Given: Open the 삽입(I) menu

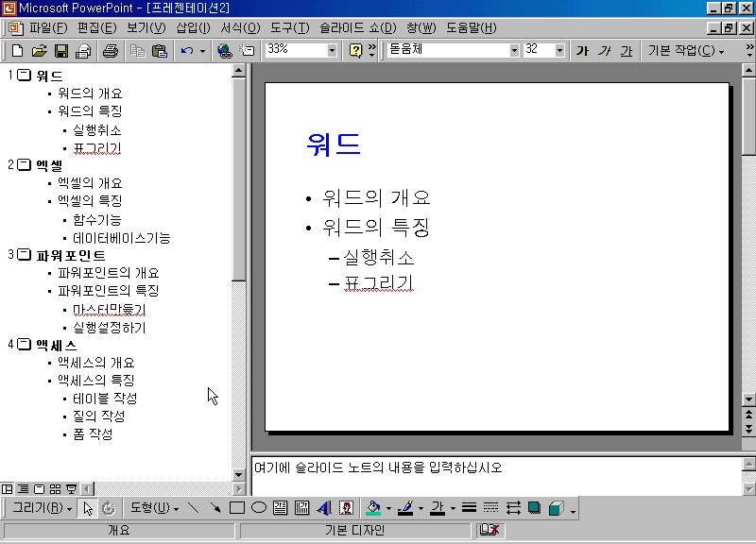Looking at the screenshot, I should point(193,28).
